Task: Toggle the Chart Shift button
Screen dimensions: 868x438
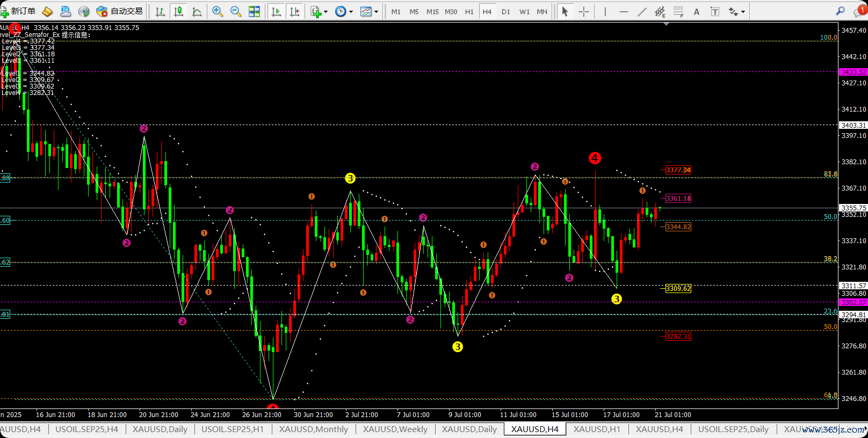Action: click(294, 11)
